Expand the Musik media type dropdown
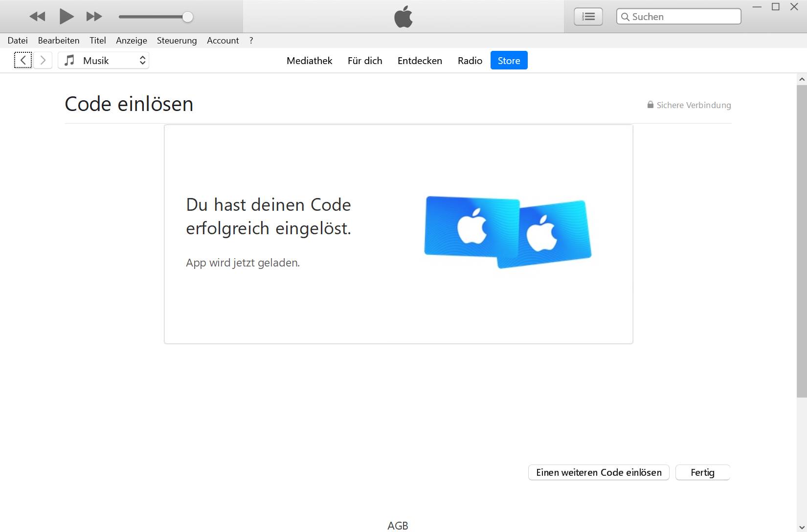The height and width of the screenshot is (532, 807). [x=103, y=60]
